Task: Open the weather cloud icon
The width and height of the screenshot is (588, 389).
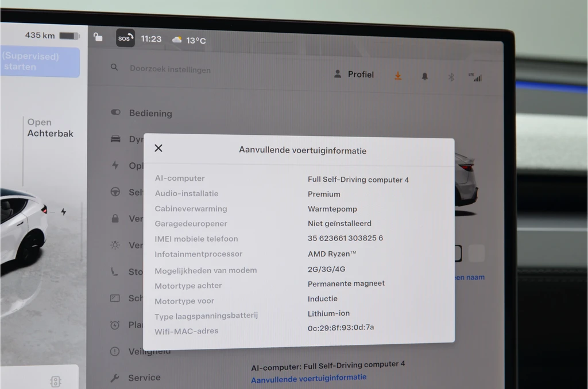Action: (x=177, y=40)
